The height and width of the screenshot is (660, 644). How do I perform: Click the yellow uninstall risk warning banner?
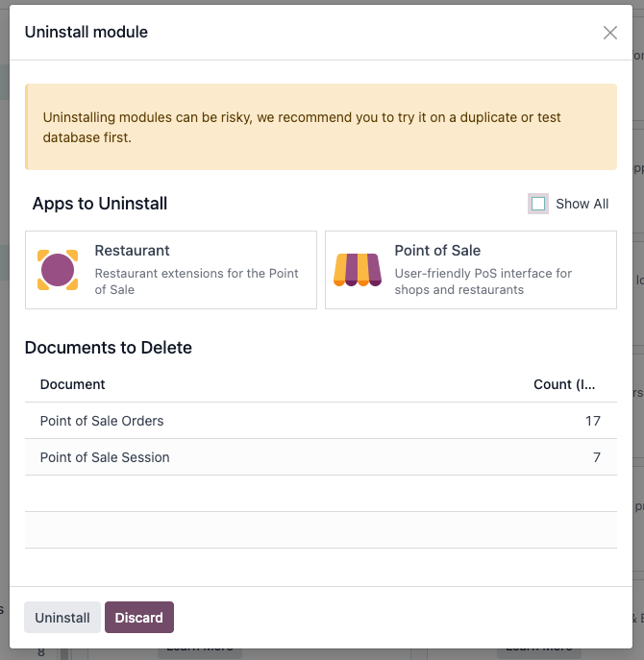coord(321,127)
